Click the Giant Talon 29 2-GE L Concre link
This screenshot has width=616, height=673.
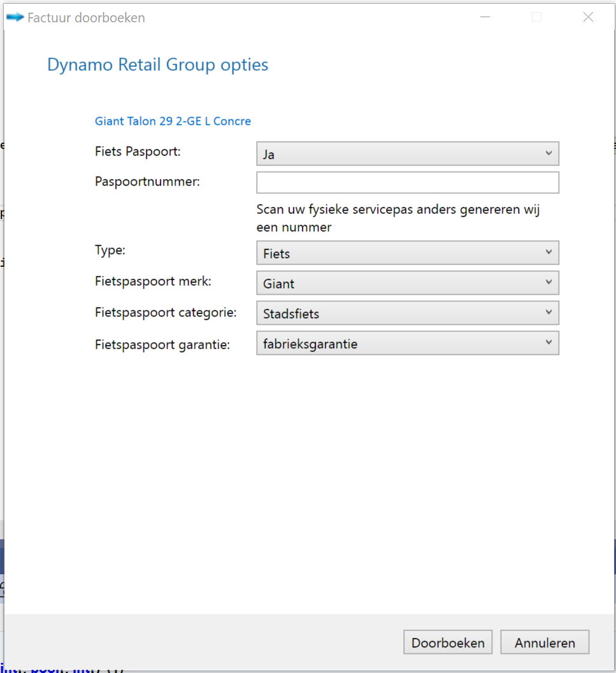point(173,121)
